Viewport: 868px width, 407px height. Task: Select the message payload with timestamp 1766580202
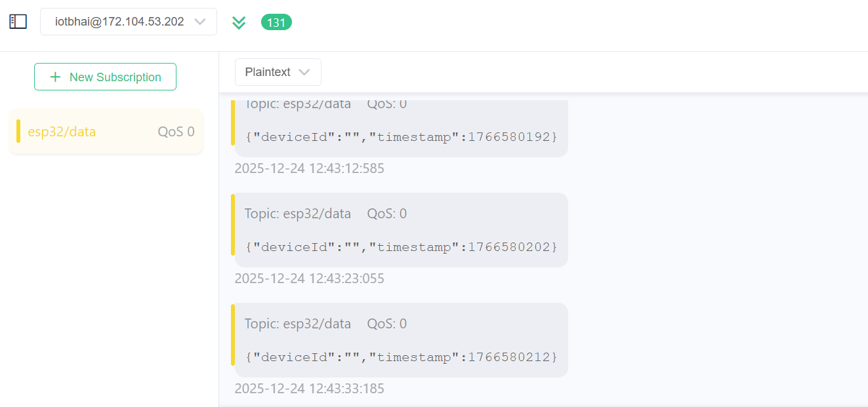click(x=401, y=247)
